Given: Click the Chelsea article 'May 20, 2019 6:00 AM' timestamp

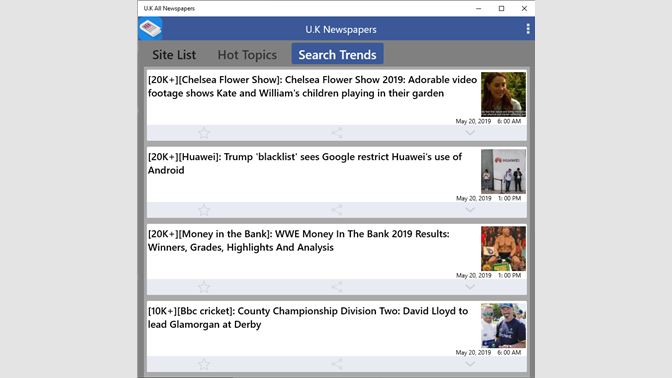Looking at the screenshot, I should (x=488, y=121).
